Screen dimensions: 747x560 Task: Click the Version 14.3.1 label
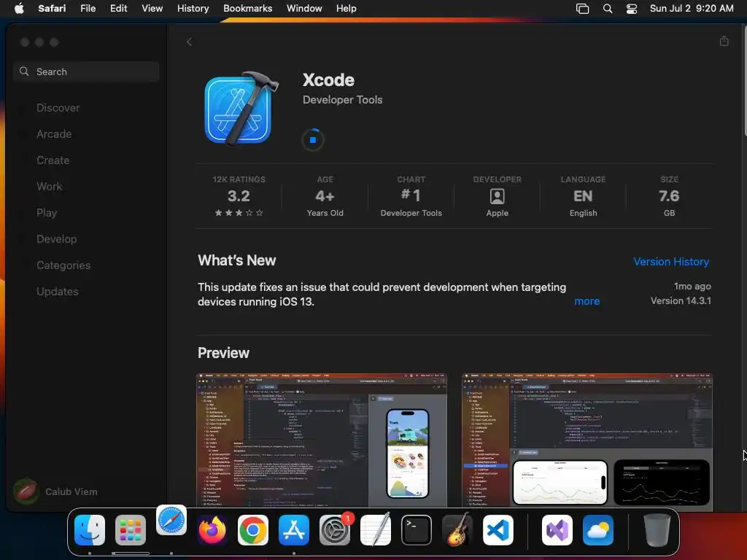[681, 300]
